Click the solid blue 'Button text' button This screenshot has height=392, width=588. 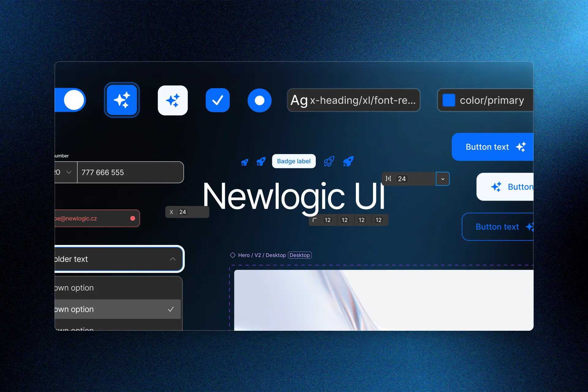pyautogui.click(x=492, y=147)
